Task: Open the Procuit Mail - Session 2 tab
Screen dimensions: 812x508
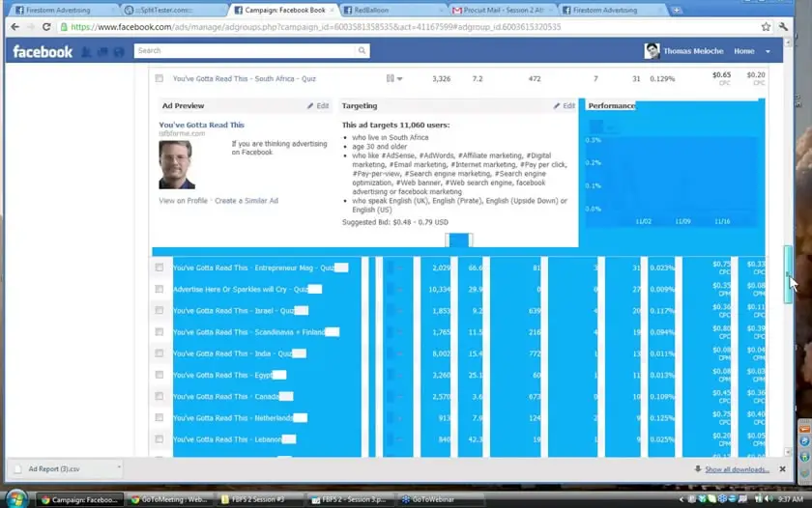Action: (504, 10)
